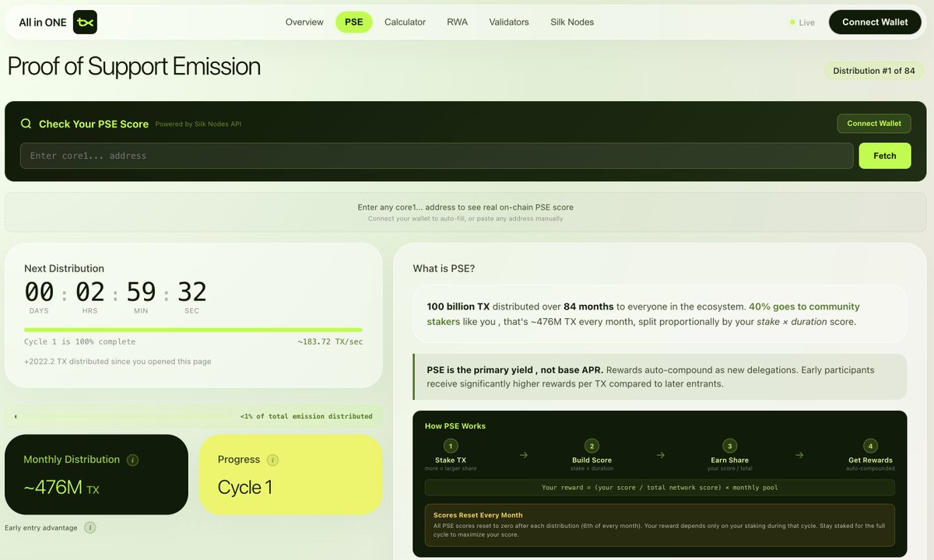Screen dimensions: 934x560
Task: Open the Progress info icon
Action: coord(272,460)
